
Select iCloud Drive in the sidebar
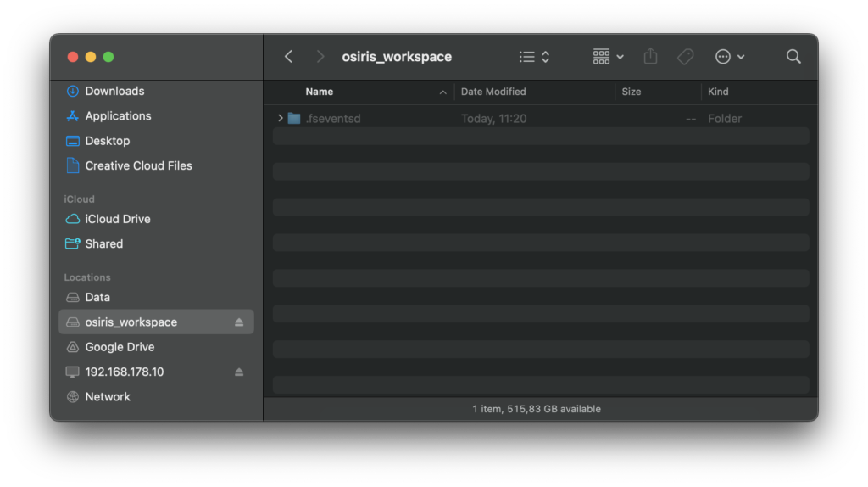(118, 219)
